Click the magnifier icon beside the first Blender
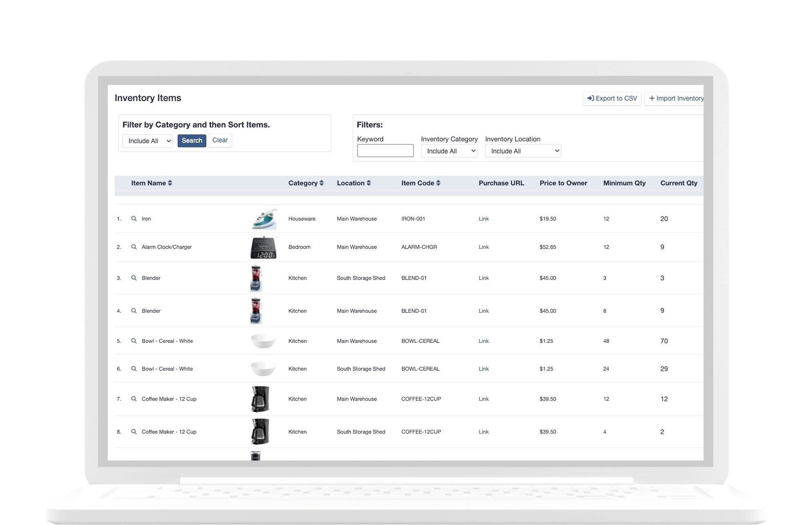 (133, 278)
